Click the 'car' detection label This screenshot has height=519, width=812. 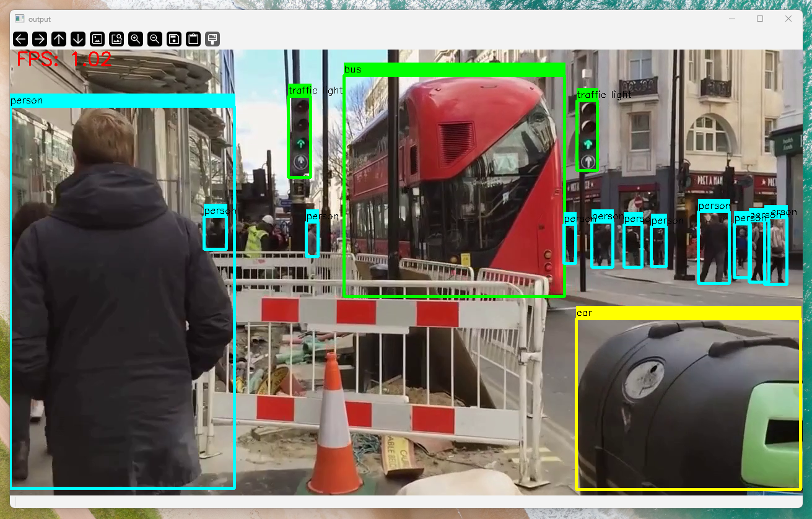[584, 313]
